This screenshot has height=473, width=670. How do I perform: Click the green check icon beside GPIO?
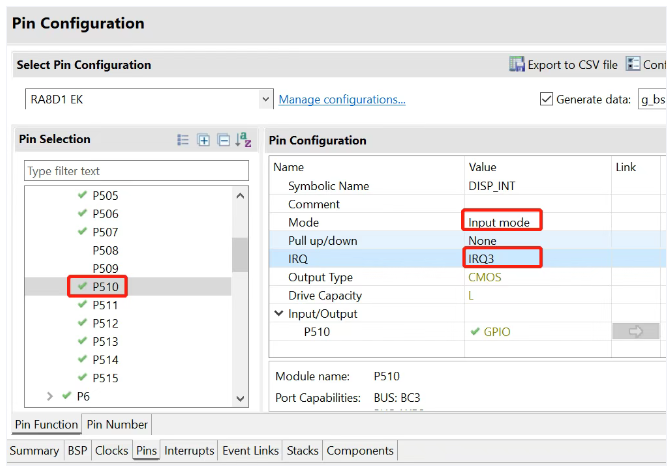click(x=475, y=331)
